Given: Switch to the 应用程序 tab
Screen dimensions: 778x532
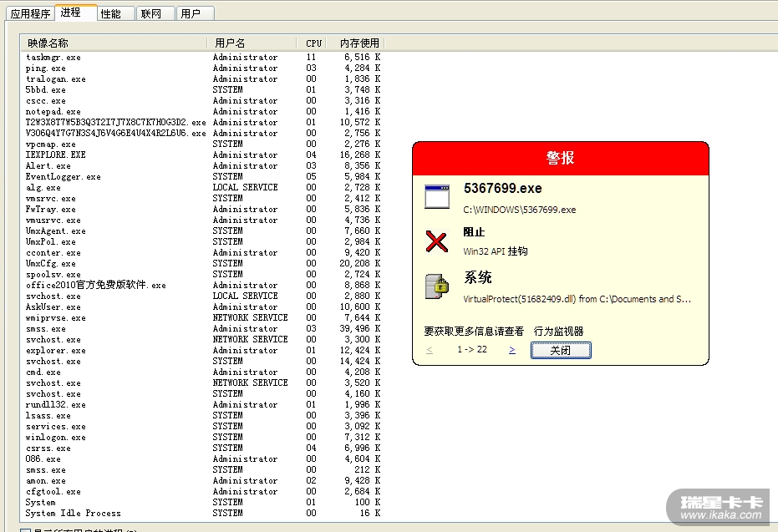Looking at the screenshot, I should 30,13.
